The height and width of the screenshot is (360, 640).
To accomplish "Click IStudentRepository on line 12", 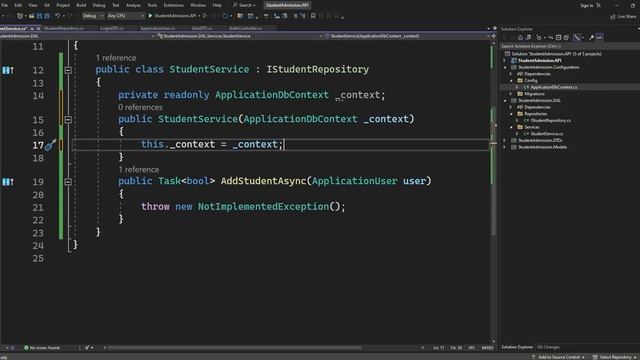I will (318, 69).
